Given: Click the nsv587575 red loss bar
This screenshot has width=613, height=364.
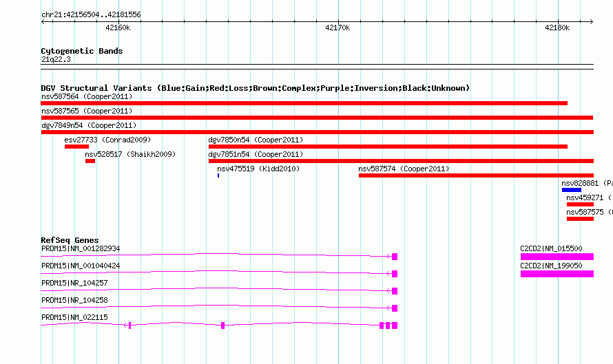Looking at the screenshot, I should tap(580, 219).
